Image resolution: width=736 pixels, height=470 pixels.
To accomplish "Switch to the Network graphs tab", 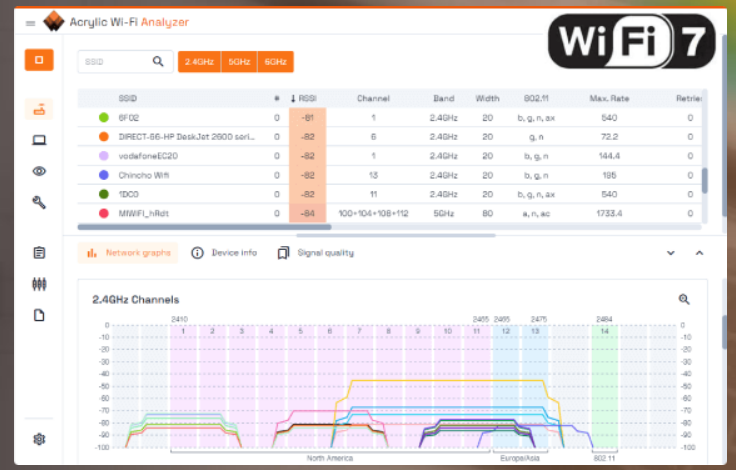I will point(128,253).
